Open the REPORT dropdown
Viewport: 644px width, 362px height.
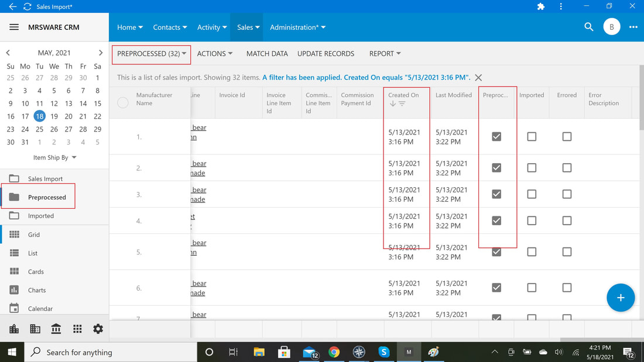pos(385,54)
